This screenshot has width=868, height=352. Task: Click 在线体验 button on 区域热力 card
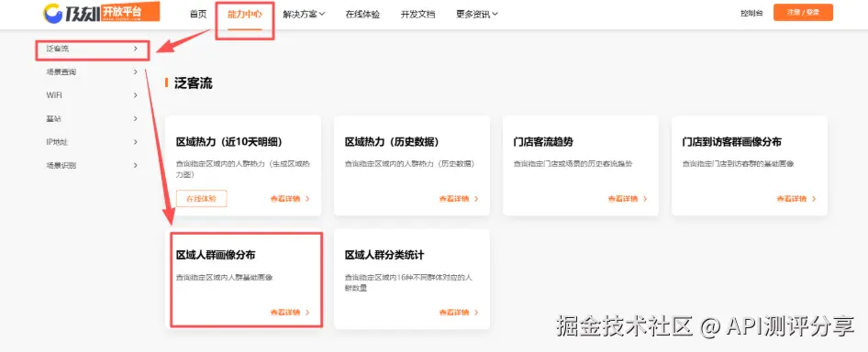(202, 198)
